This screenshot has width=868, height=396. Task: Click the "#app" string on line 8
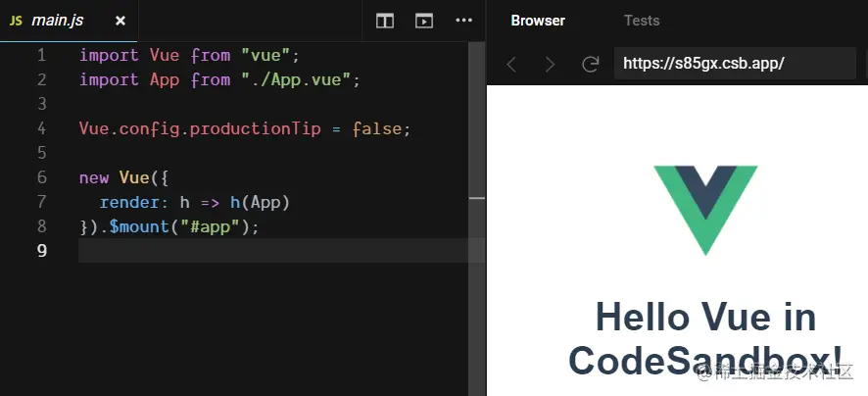pos(210,226)
